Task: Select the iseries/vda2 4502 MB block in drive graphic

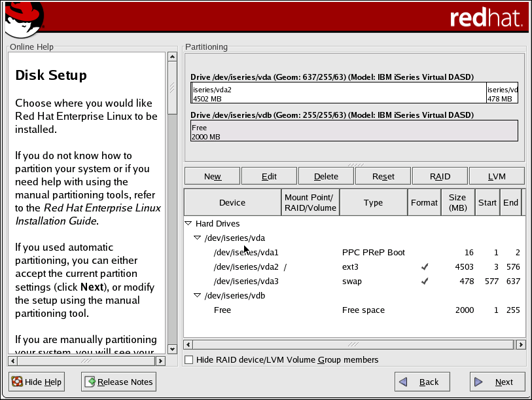Action: click(x=338, y=94)
